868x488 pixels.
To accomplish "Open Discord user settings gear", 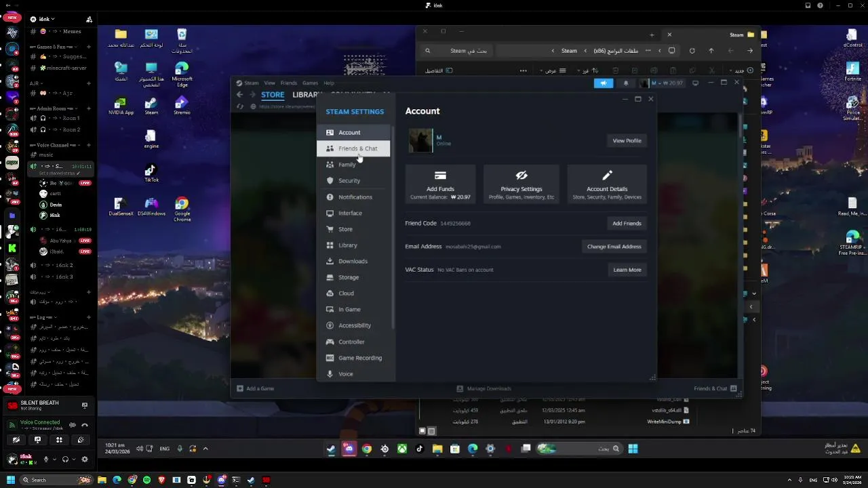I will click(85, 460).
